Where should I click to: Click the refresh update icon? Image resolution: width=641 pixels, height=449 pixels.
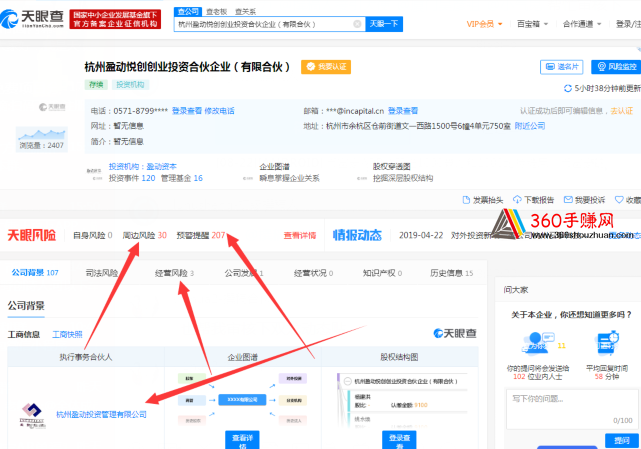point(567,88)
